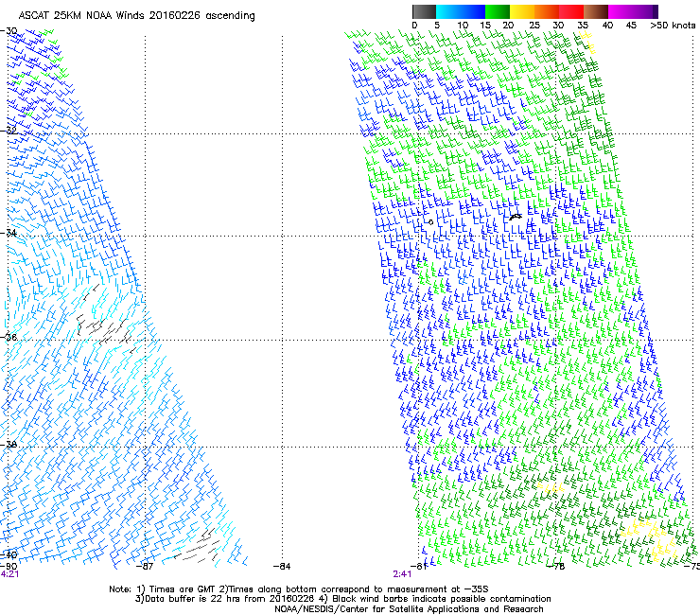
Task: Click the '-87' longitude axis label
Action: pos(145,567)
